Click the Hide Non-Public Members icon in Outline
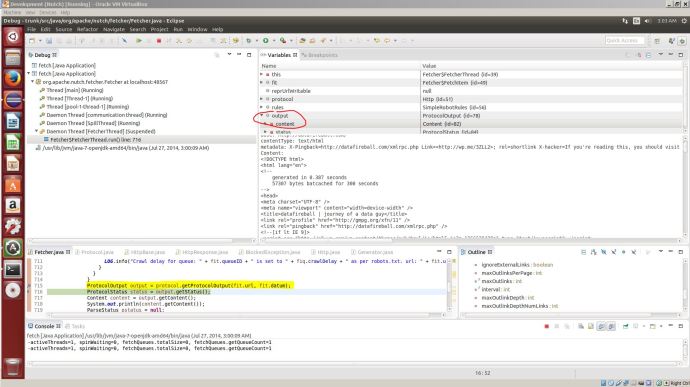This screenshot has height=387, width=690. (624, 252)
